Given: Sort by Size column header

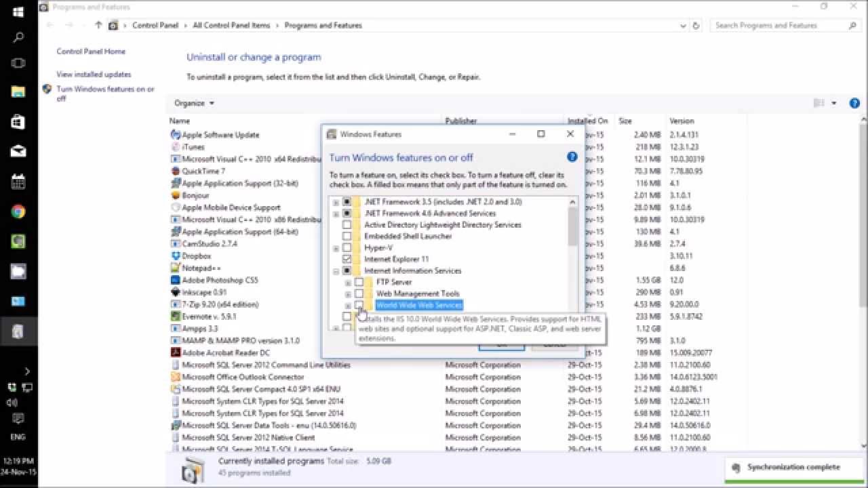Looking at the screenshot, I should pos(625,121).
